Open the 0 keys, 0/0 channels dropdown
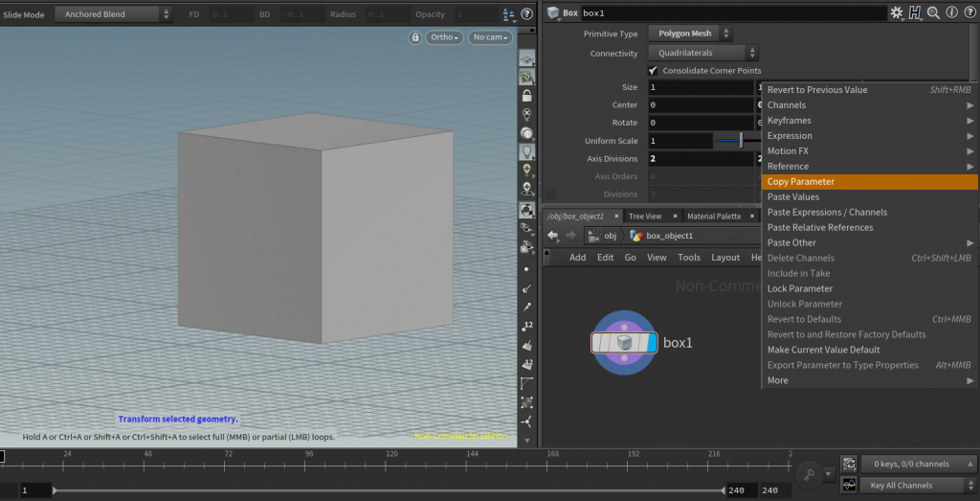The image size is (980, 501). tap(918, 464)
